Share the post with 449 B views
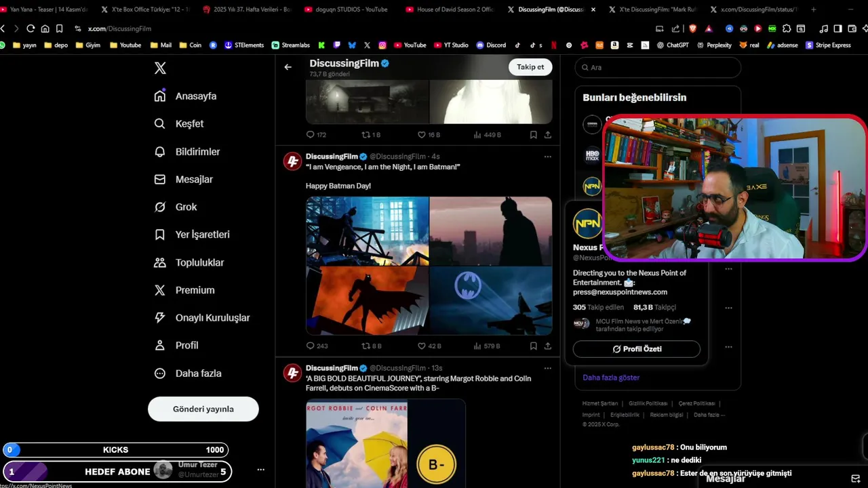868x488 pixels. tap(548, 135)
